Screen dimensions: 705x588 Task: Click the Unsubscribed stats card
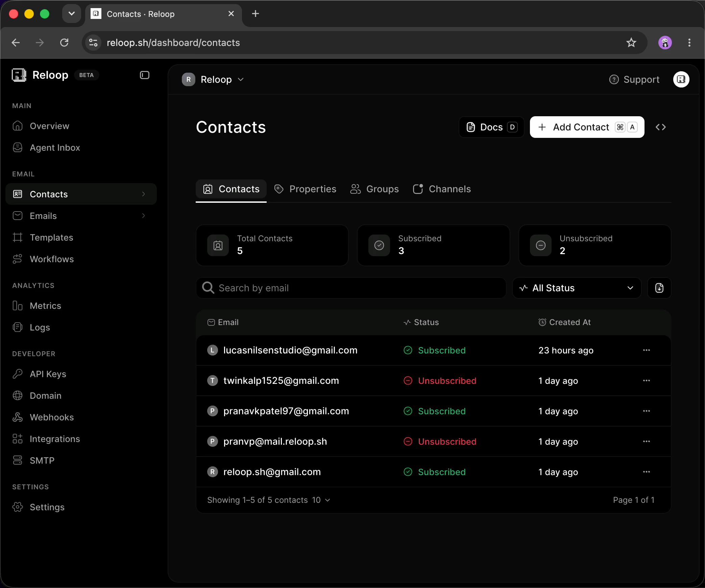595,245
